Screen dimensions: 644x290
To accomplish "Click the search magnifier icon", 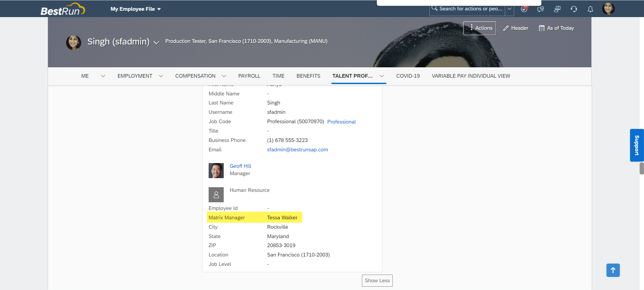I will (x=434, y=8).
